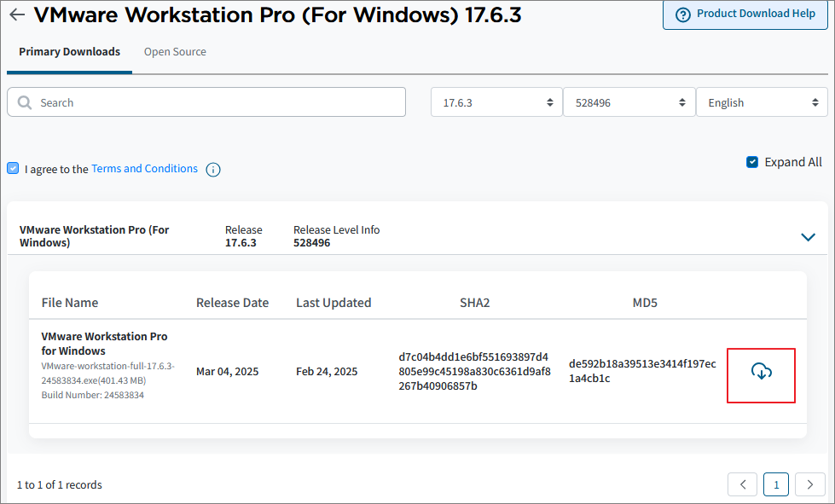This screenshot has width=835, height=504.
Task: Click the back arrow beside the page title
Action: 16,15
